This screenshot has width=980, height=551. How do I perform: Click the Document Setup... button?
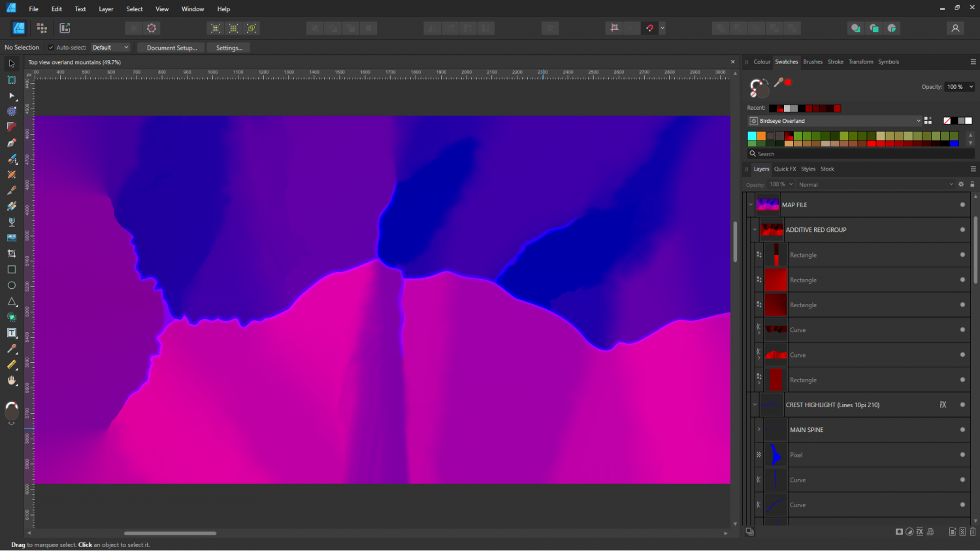click(x=171, y=48)
